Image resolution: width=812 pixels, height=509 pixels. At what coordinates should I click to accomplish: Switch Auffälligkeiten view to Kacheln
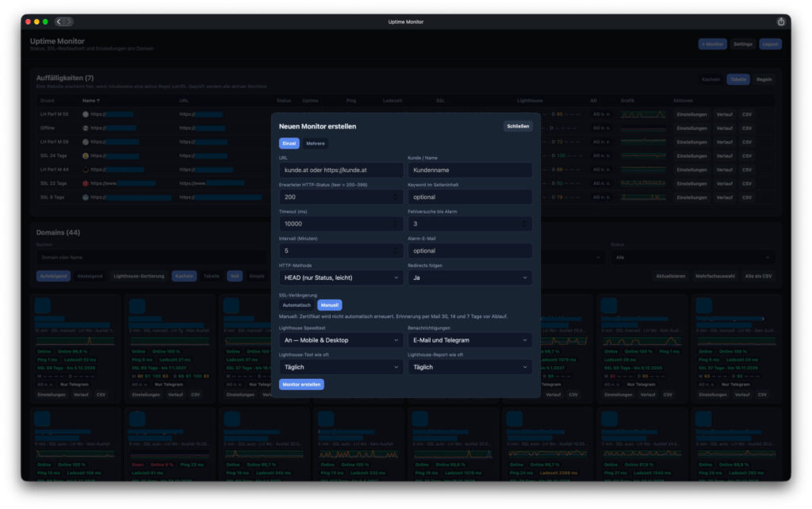tap(711, 79)
